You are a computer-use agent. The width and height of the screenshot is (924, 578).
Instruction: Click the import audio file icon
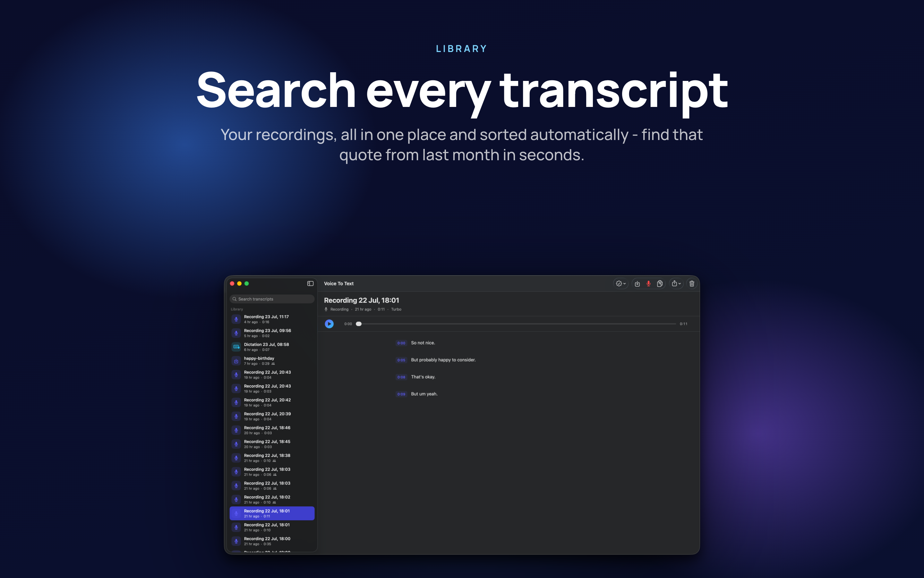[637, 283]
